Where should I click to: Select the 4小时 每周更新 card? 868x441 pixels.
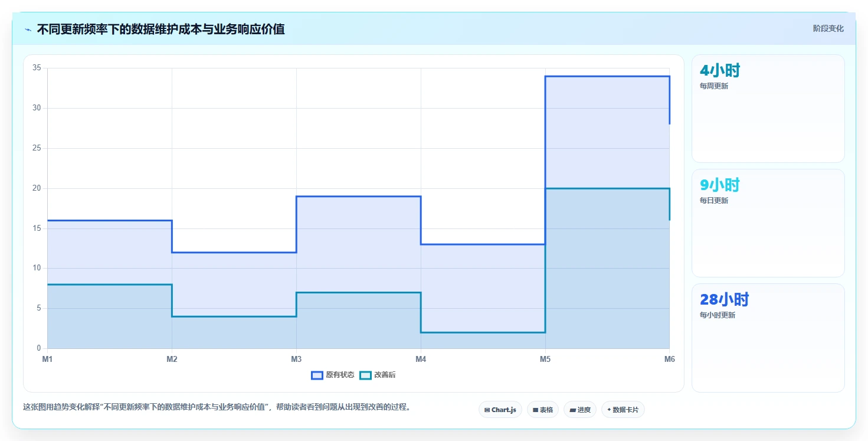point(768,109)
